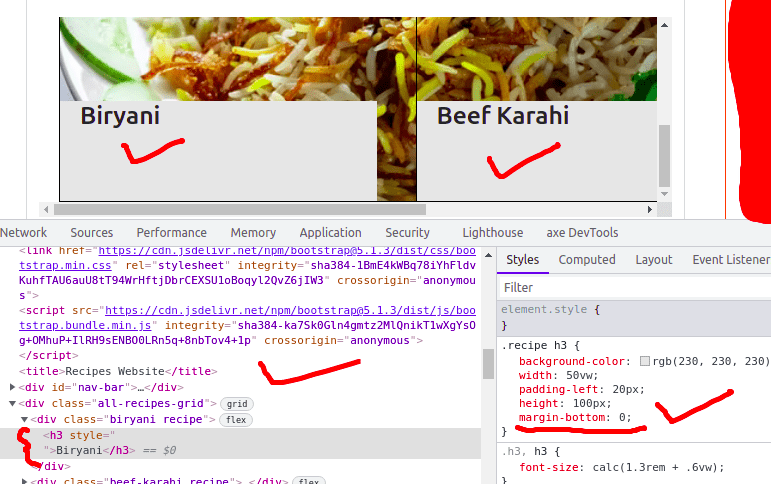771x484 pixels.
Task: Select the Styles sidebar tab
Action: (523, 260)
